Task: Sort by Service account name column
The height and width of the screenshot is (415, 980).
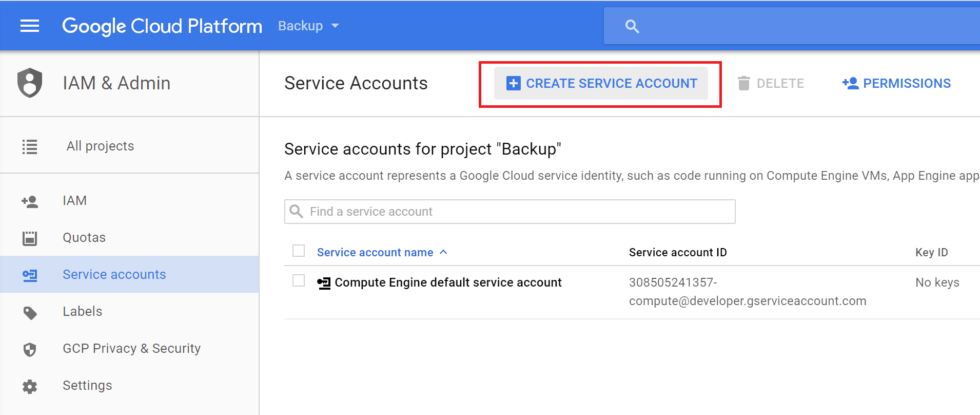Action: (375, 252)
